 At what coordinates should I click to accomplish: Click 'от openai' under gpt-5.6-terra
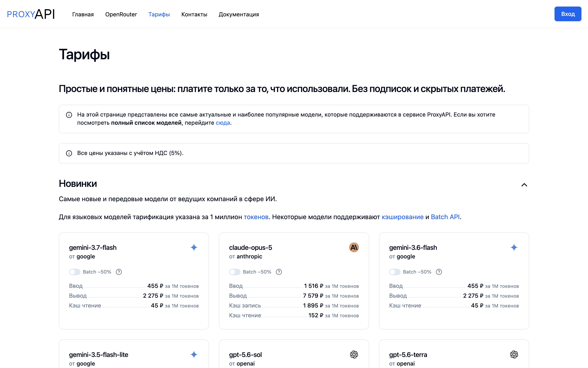point(402,364)
